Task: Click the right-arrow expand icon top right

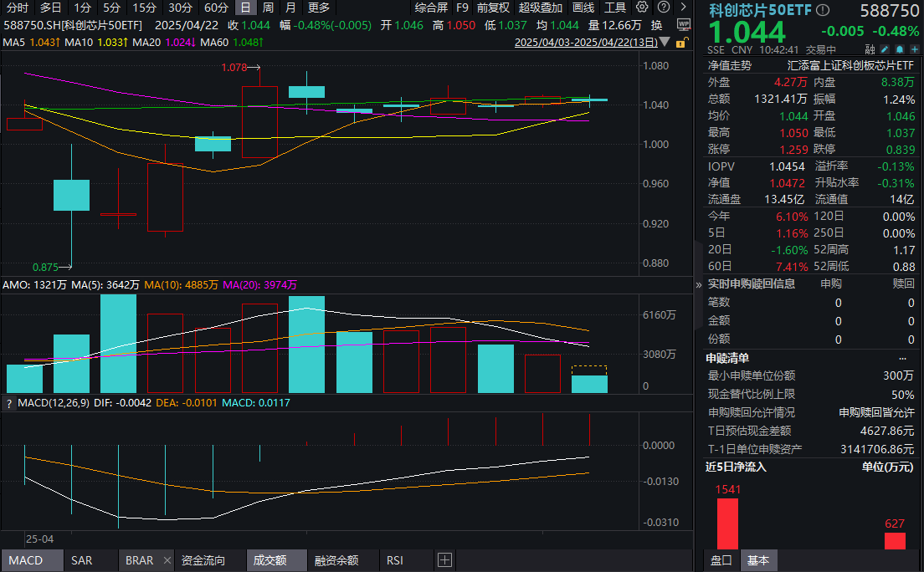Action: pyautogui.click(x=683, y=8)
